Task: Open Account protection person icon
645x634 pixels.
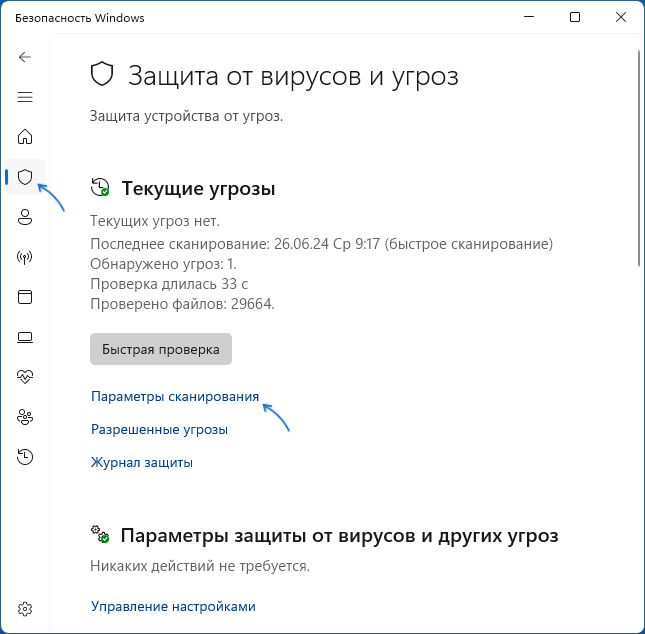Action: pyautogui.click(x=25, y=217)
